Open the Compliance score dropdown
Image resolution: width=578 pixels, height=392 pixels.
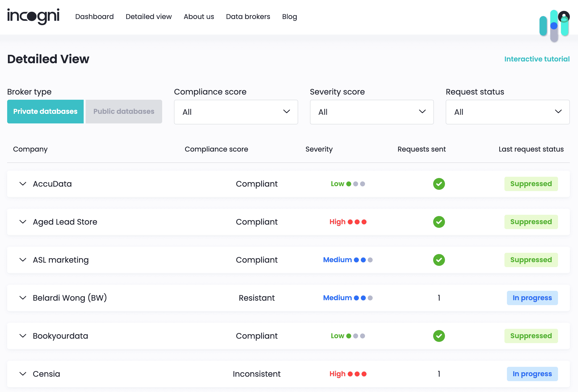[x=236, y=112]
